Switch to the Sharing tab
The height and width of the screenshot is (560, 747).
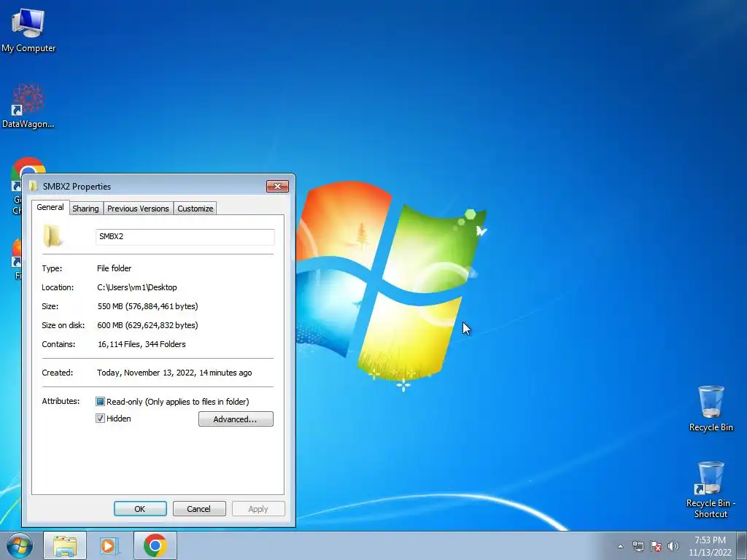(x=86, y=209)
